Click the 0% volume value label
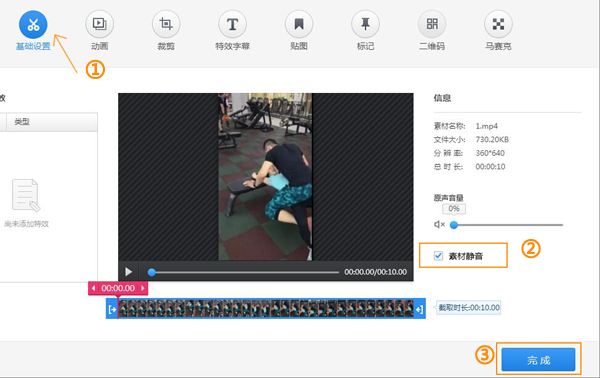Viewport: 600px width, 378px height. 454,209
